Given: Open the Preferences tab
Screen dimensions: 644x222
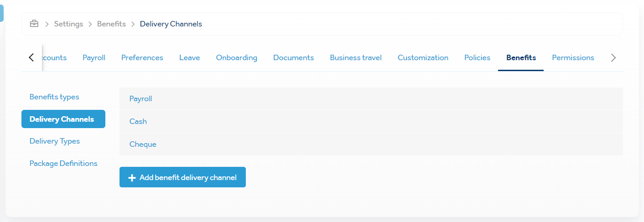Looking at the screenshot, I should [x=142, y=57].
